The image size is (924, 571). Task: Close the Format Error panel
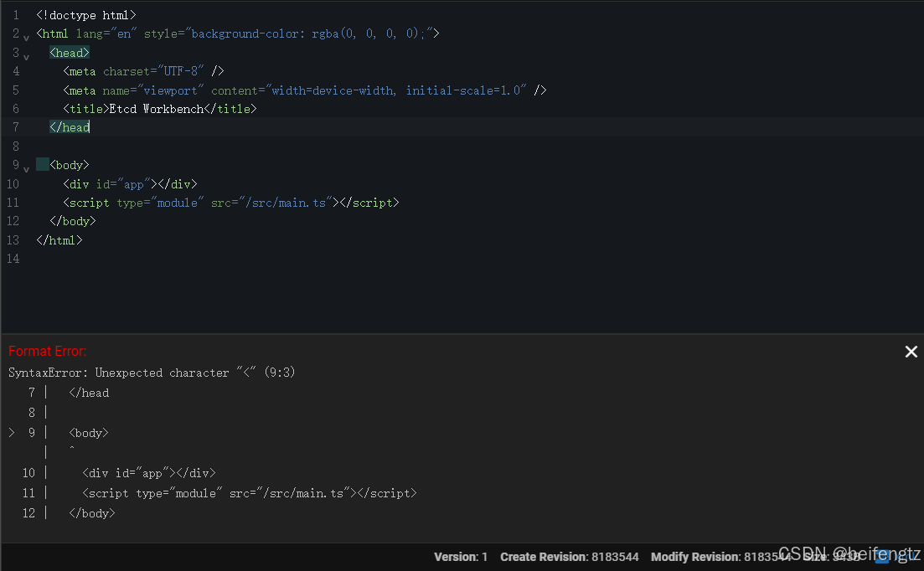tap(911, 352)
